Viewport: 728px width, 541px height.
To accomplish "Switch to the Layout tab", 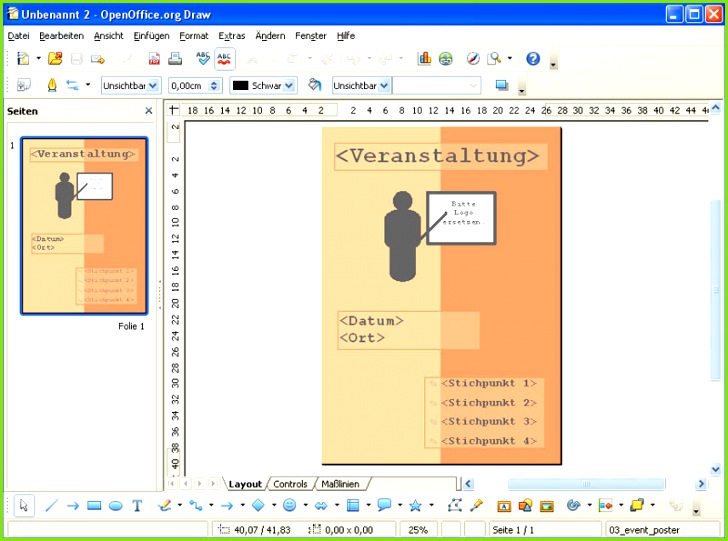I will (245, 484).
